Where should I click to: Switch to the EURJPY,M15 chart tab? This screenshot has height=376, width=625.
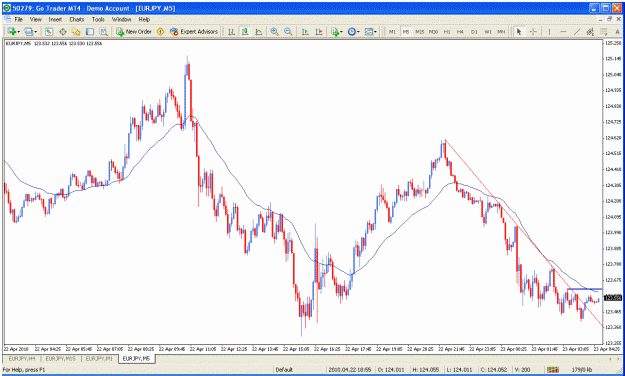[61, 359]
